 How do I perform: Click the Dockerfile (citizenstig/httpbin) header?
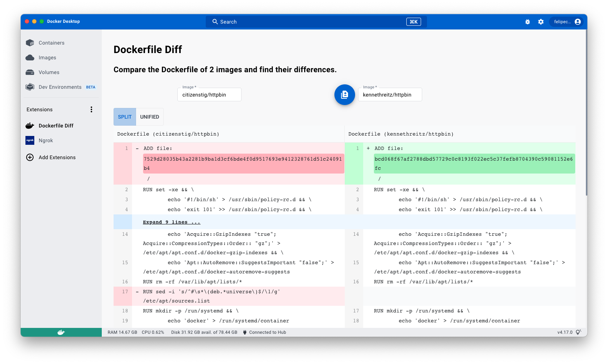[168, 134]
